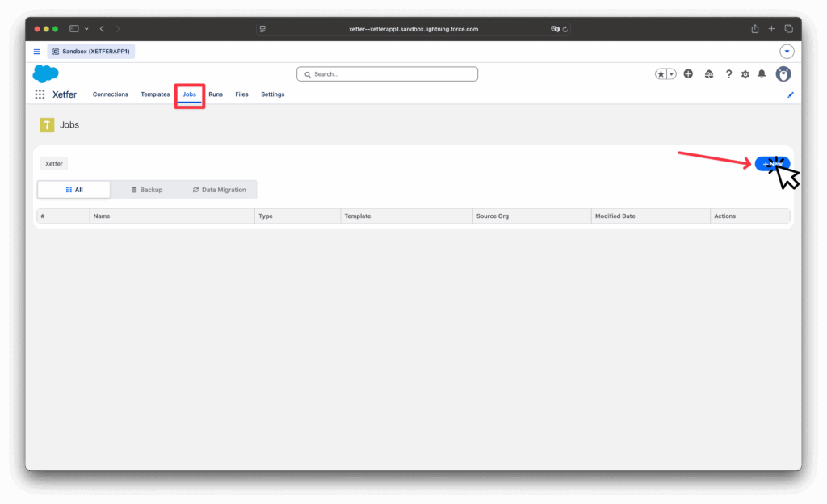The height and width of the screenshot is (504, 827).
Task: Click the edit navigation pencil icon
Action: (791, 94)
